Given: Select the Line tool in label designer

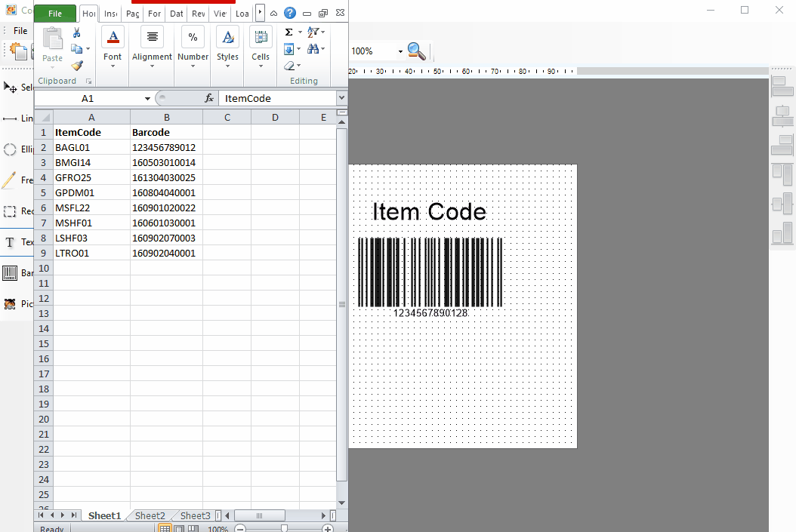Looking at the screenshot, I should coord(18,118).
